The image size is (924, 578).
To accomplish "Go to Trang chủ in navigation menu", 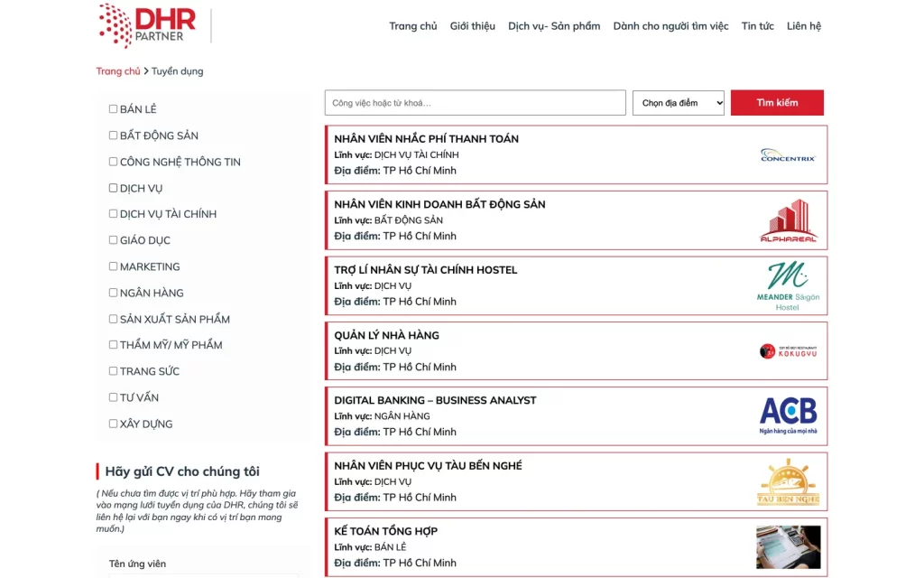I will click(x=413, y=26).
